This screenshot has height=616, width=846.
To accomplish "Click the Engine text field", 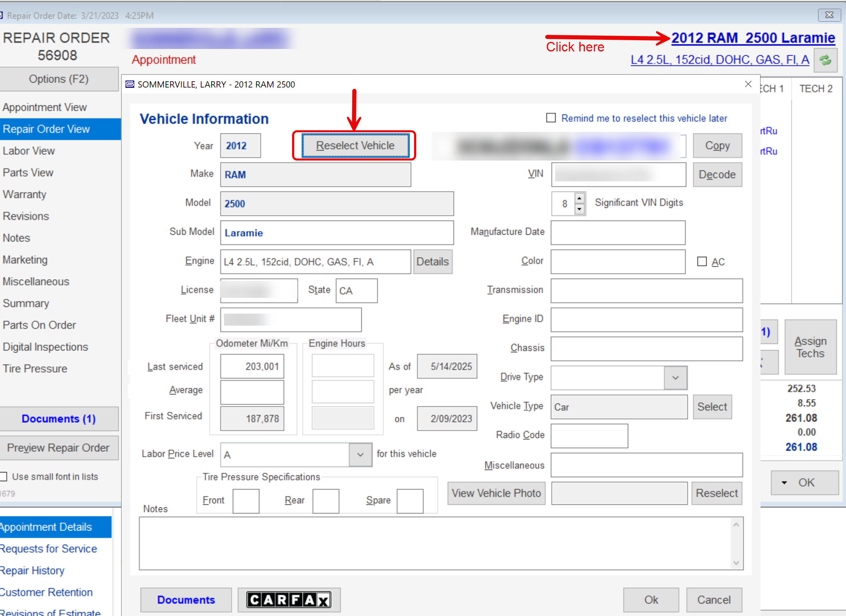I will (315, 262).
